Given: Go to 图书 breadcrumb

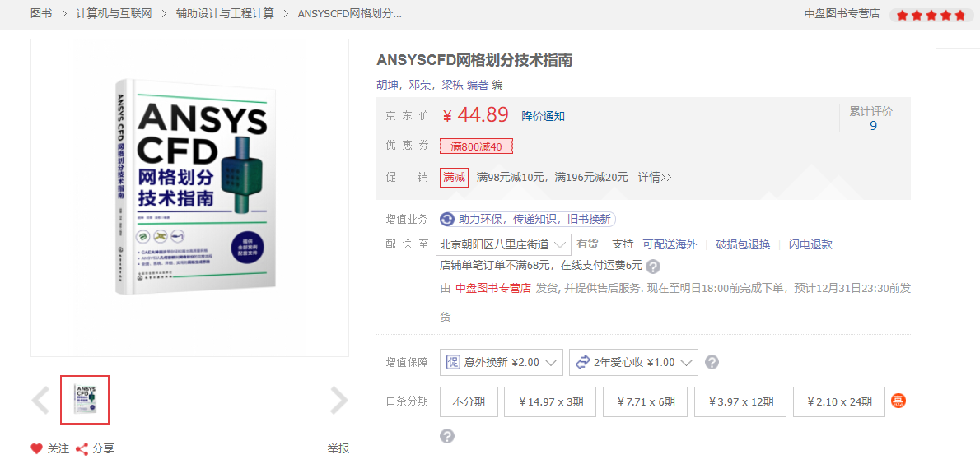Looking at the screenshot, I should pos(41,14).
